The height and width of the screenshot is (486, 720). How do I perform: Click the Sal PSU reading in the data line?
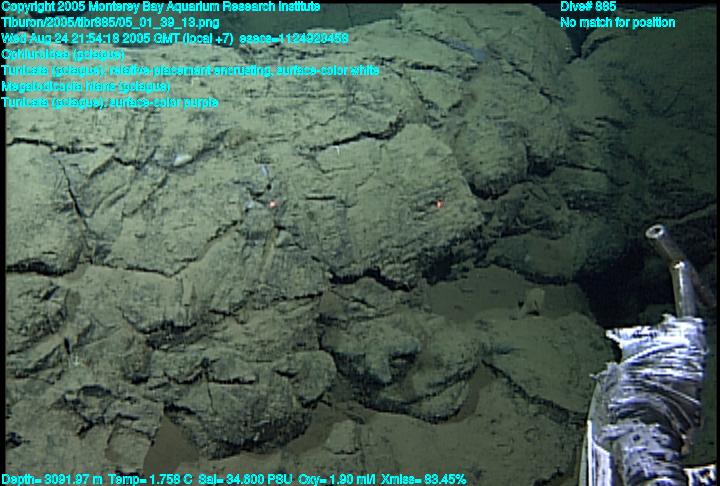[x=245, y=479]
